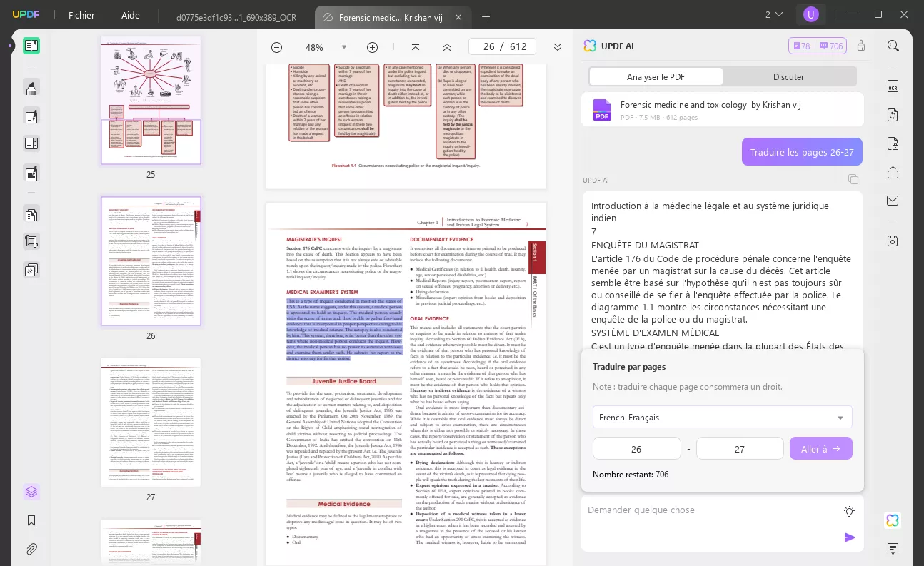Open the Reader mode icon in left sidebar
The image size is (924, 566).
coord(31,46)
